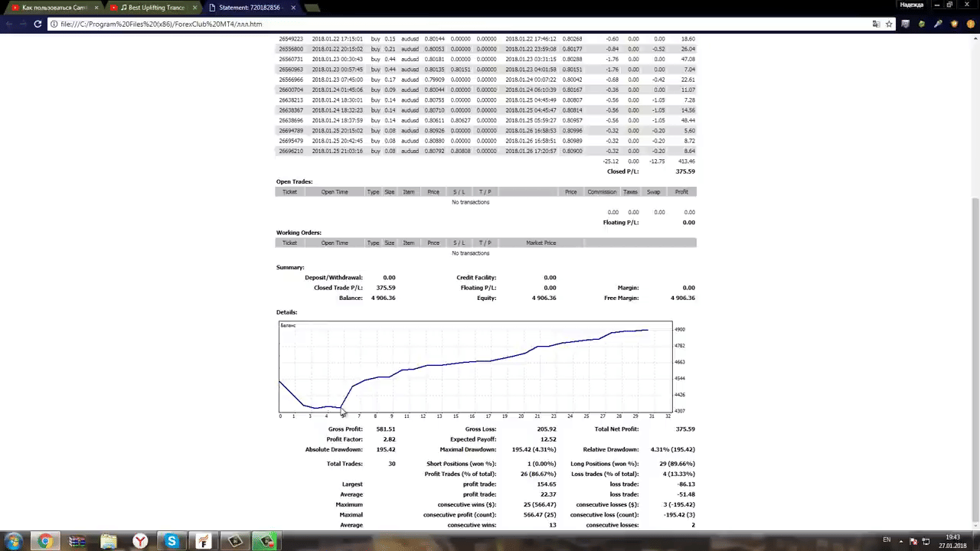Open the translate page icon in the address bar

click(876, 24)
